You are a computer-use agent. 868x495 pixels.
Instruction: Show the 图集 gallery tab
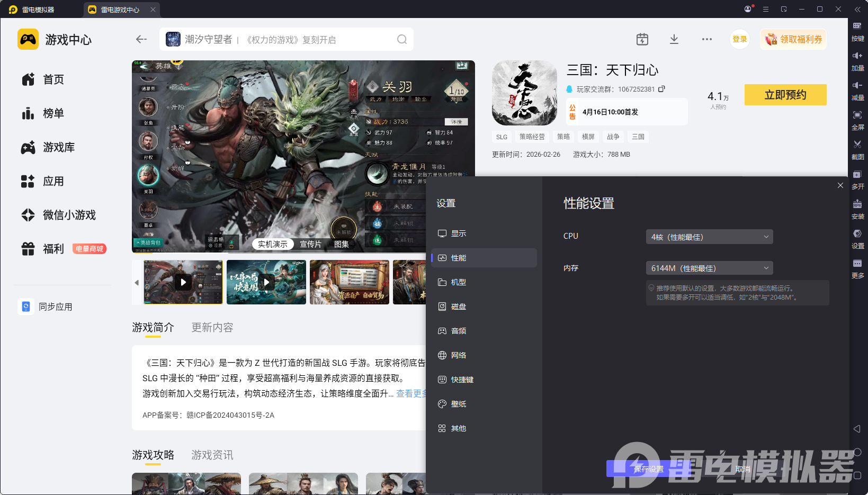342,244
